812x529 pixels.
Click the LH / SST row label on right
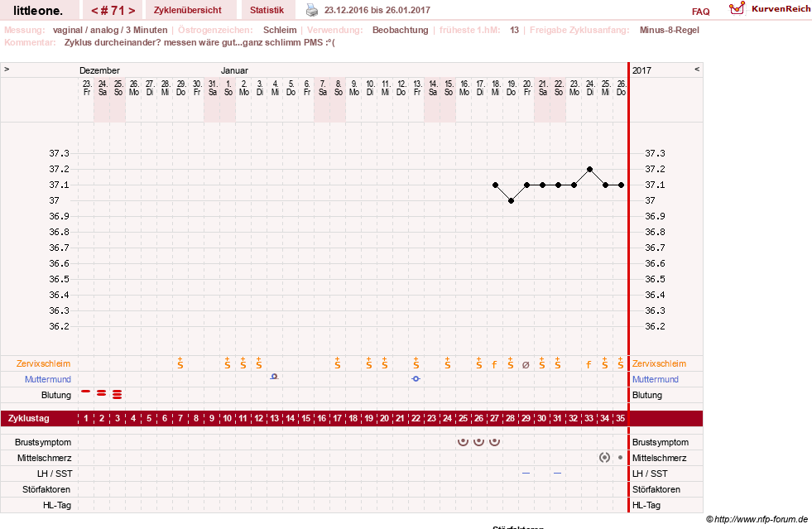tap(650, 474)
